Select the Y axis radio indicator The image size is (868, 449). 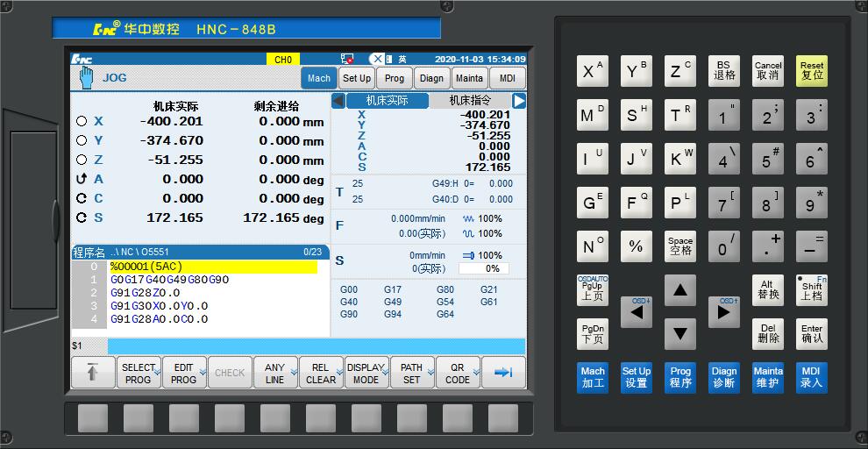(82, 140)
